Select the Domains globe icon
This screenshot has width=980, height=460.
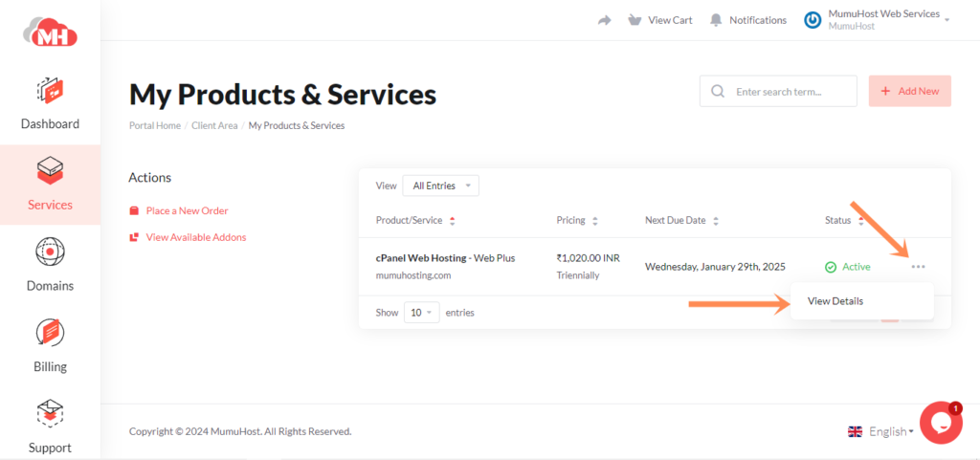pos(50,253)
